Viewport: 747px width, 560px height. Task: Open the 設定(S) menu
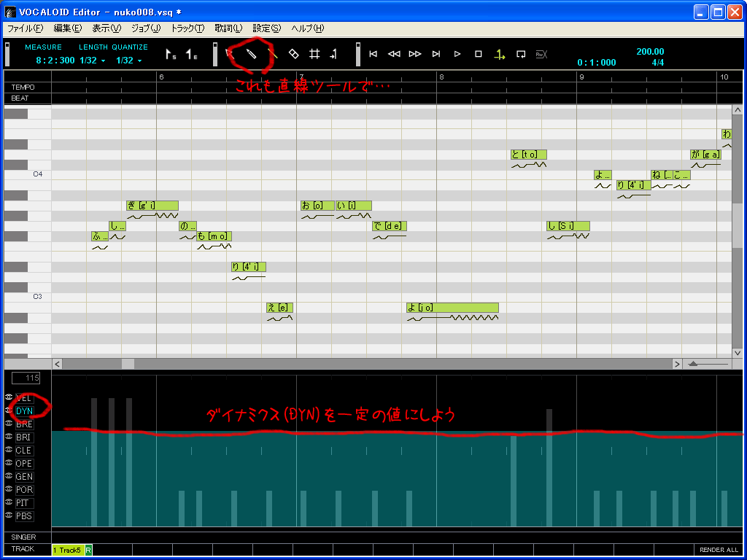click(x=267, y=28)
